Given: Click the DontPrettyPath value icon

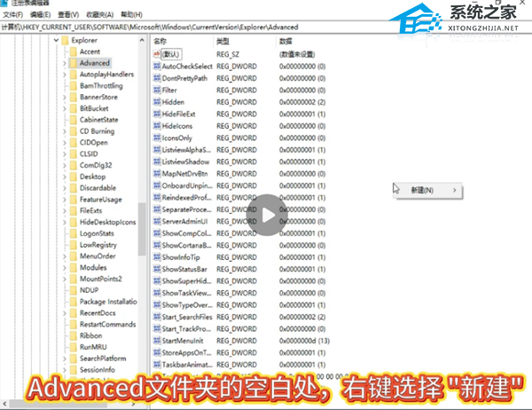Looking at the screenshot, I should (157, 78).
